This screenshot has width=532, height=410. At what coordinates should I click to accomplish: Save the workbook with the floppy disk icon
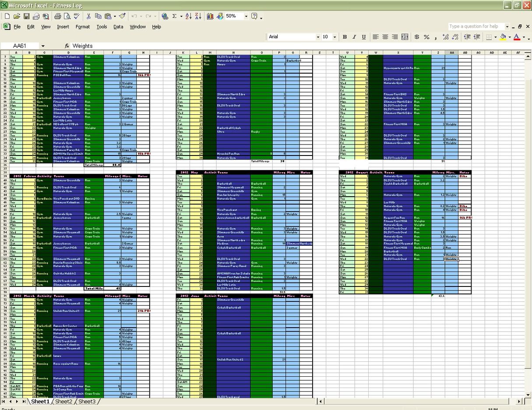click(26, 16)
